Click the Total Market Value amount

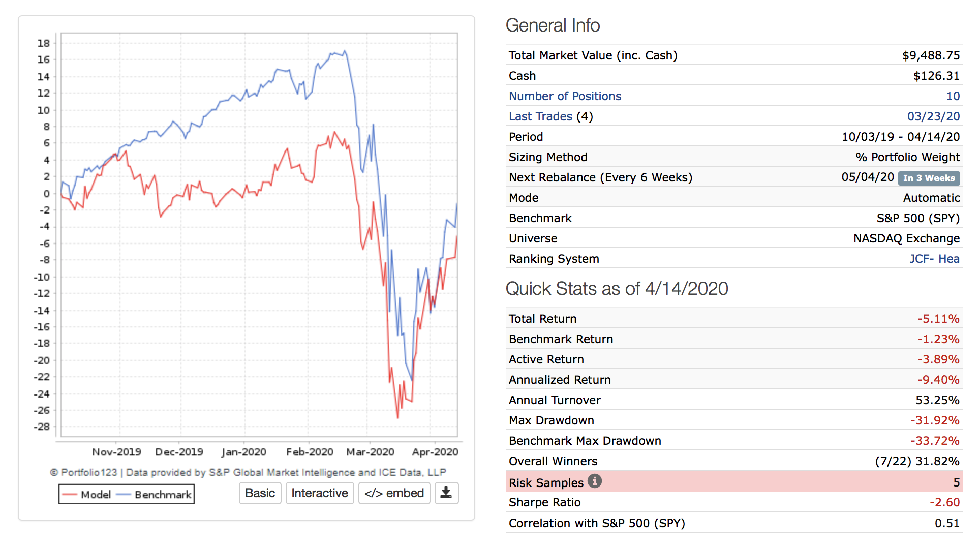coord(931,55)
